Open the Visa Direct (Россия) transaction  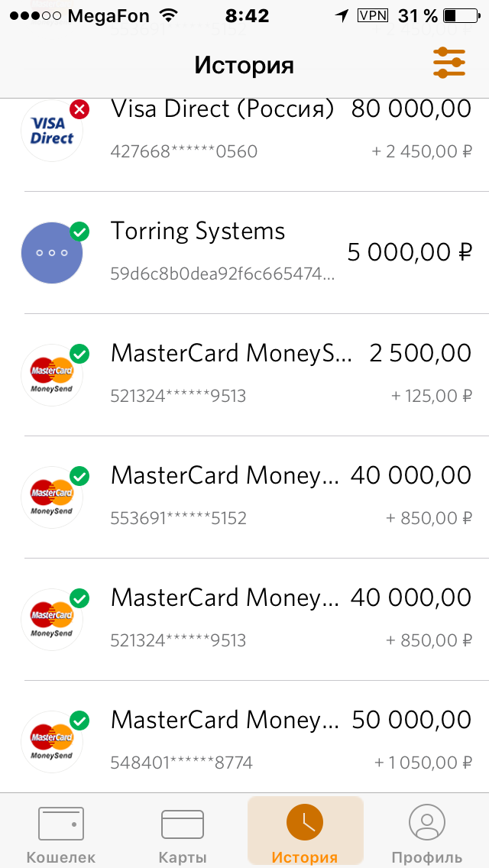(222, 109)
